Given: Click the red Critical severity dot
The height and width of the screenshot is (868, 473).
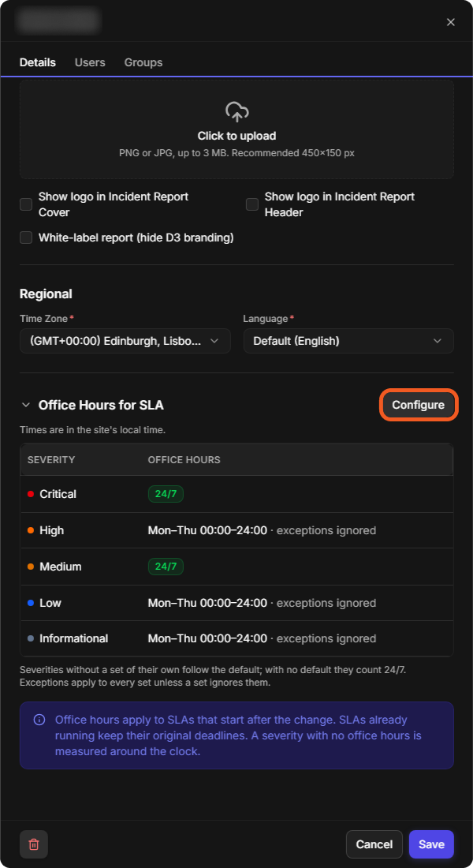Looking at the screenshot, I should pos(31,494).
